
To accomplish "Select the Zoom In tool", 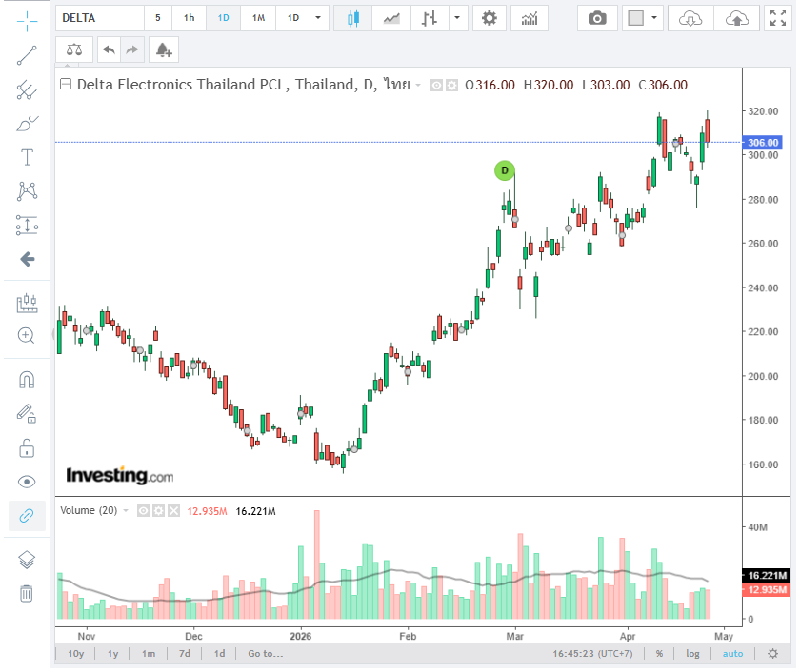I will pos(26,335).
